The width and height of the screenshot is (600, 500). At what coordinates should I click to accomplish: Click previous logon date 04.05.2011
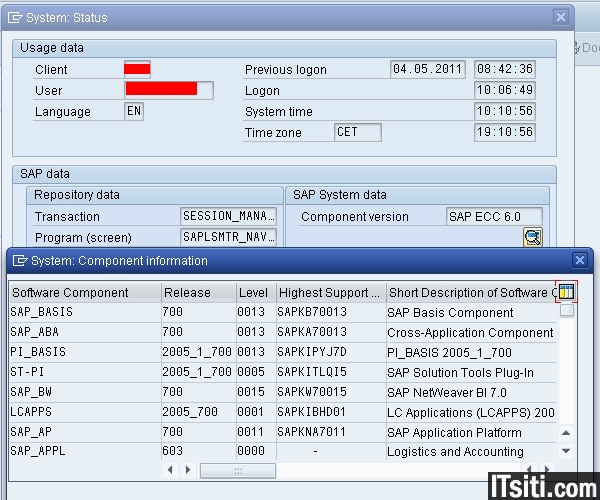pos(428,69)
